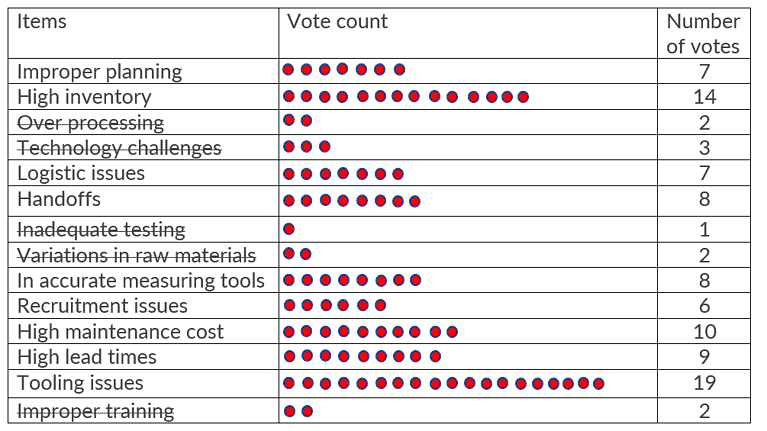Screen dimensions: 767x431
Task: Click the number 14 in High inventory row
Action: [703, 97]
